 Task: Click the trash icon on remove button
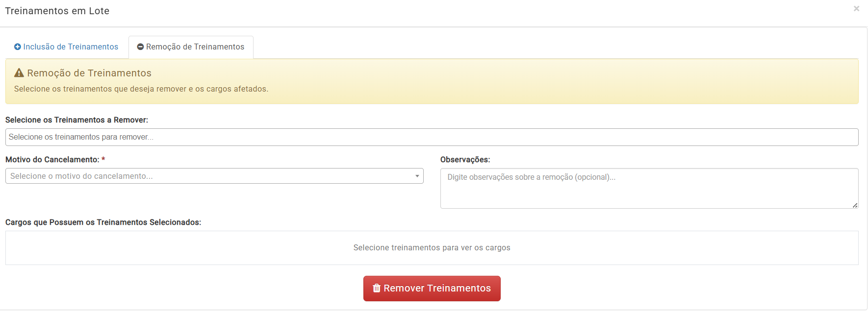pyautogui.click(x=377, y=288)
